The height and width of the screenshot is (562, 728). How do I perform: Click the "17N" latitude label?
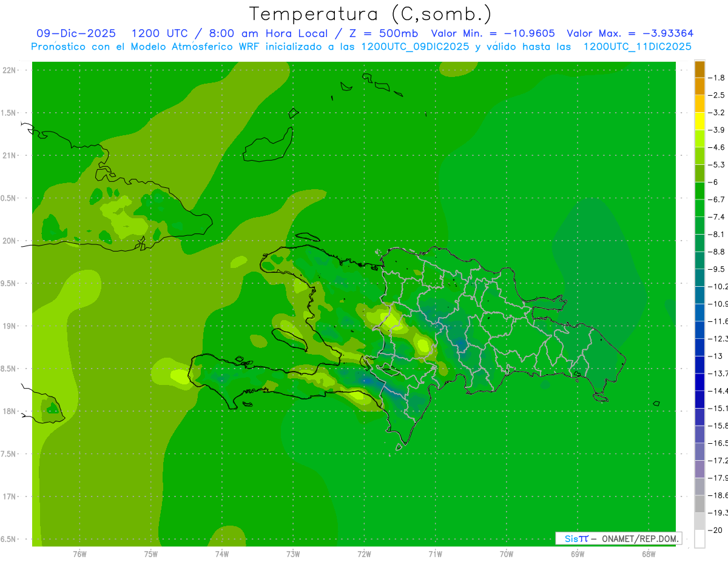click(10, 497)
